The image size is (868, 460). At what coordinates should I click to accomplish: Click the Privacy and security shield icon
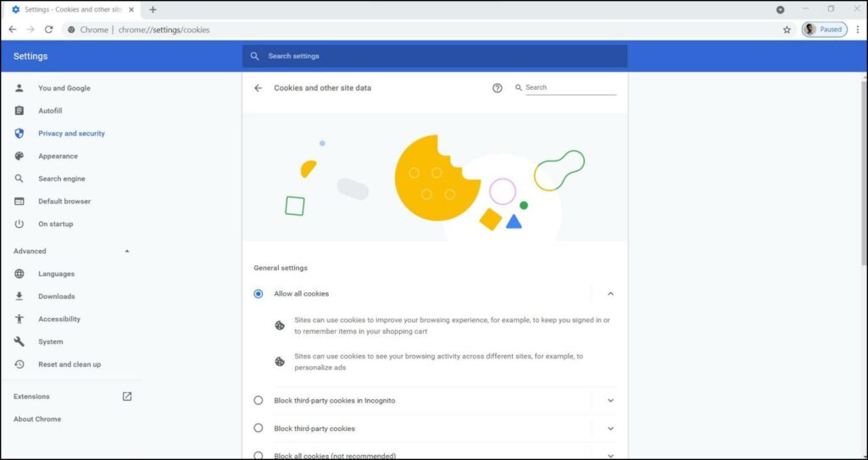[x=19, y=133]
